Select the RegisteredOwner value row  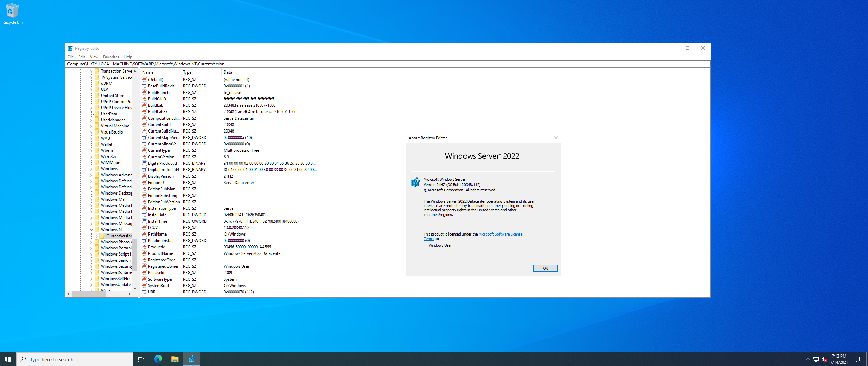230,266
